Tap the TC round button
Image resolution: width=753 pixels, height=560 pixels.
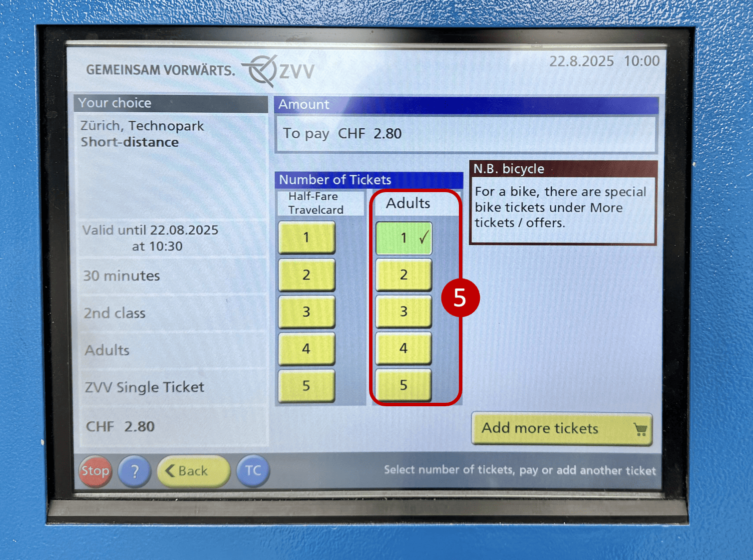(x=253, y=471)
